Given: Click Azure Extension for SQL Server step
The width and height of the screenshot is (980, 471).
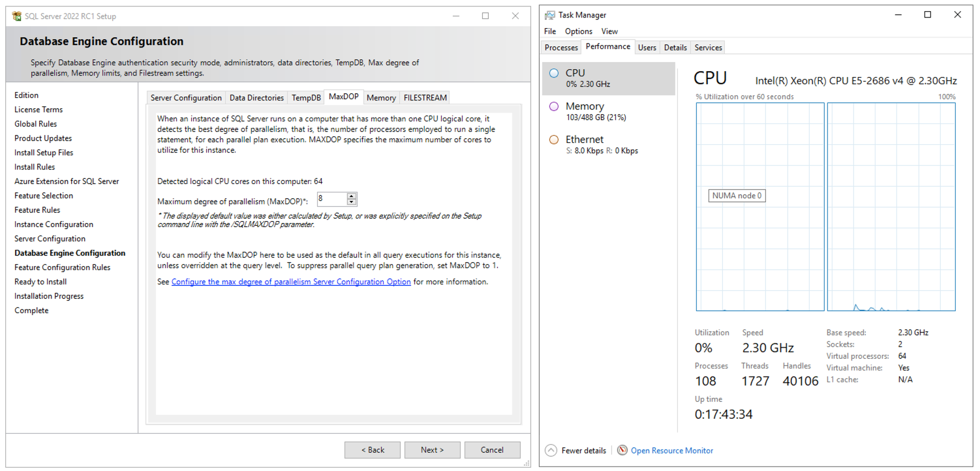Looking at the screenshot, I should pyautogui.click(x=67, y=181).
